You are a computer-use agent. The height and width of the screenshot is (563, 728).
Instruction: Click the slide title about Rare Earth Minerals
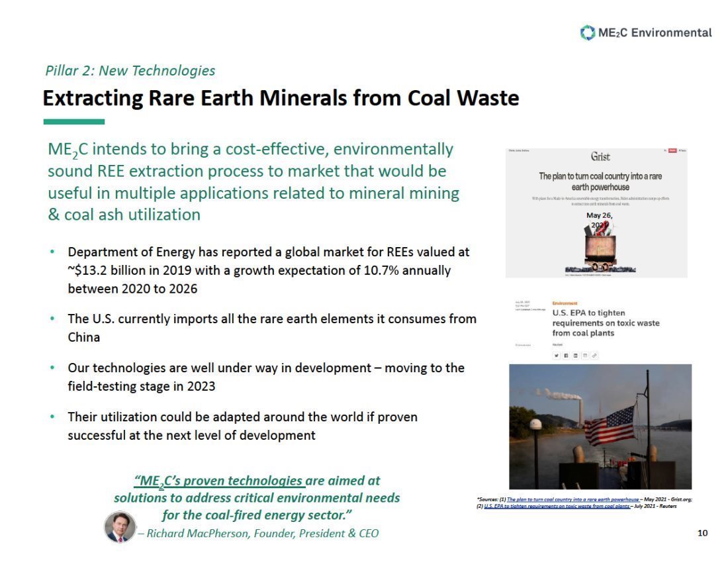click(x=281, y=98)
